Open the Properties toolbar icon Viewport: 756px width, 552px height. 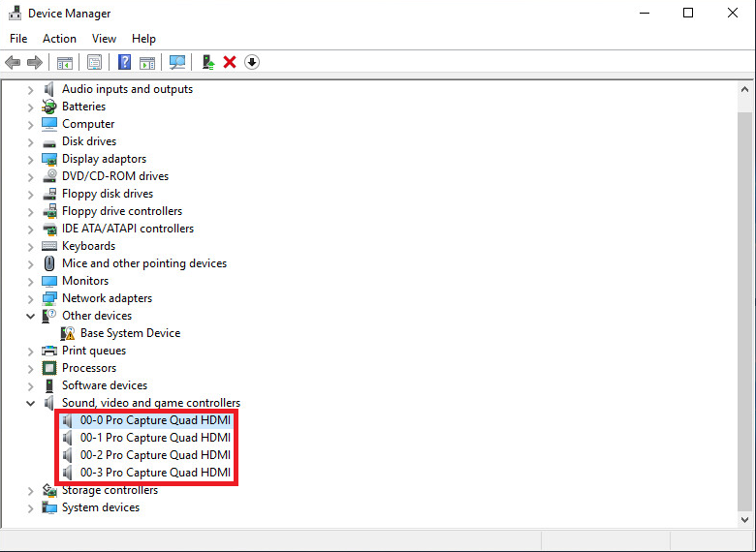pos(95,62)
